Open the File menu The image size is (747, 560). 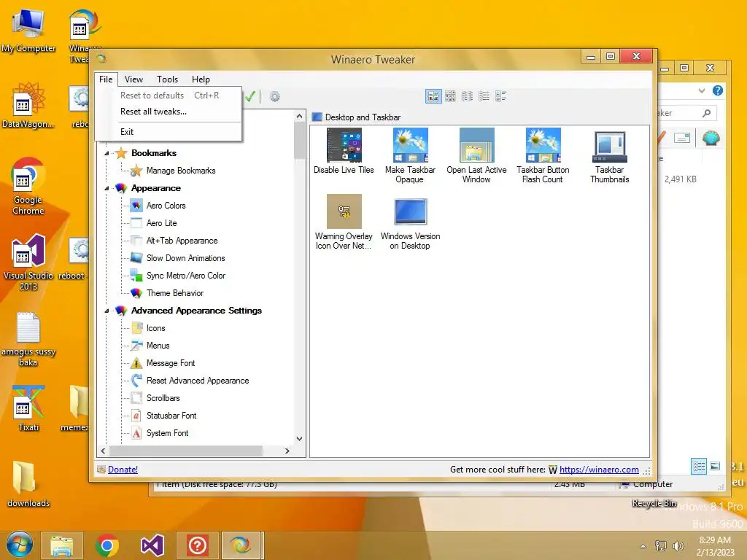(106, 79)
